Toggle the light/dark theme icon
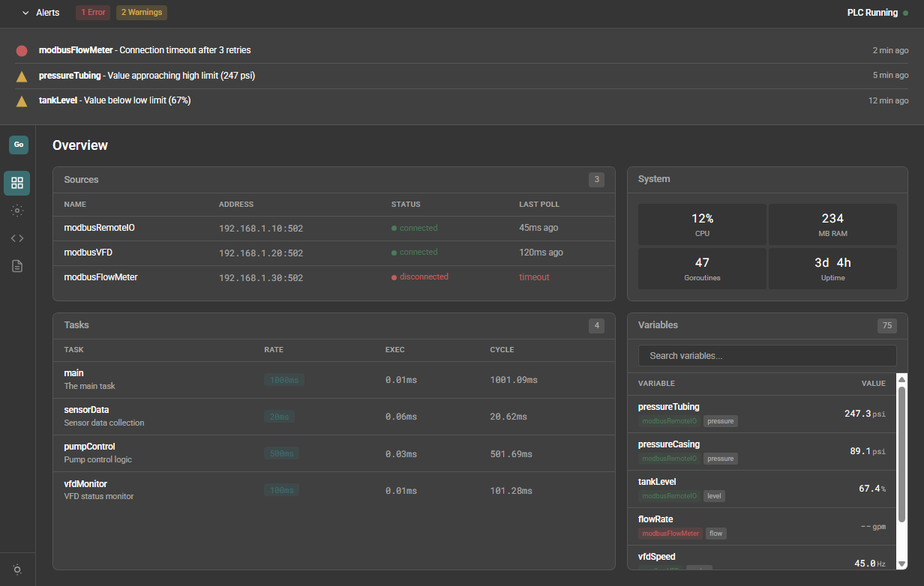924x586 pixels. 17,570
